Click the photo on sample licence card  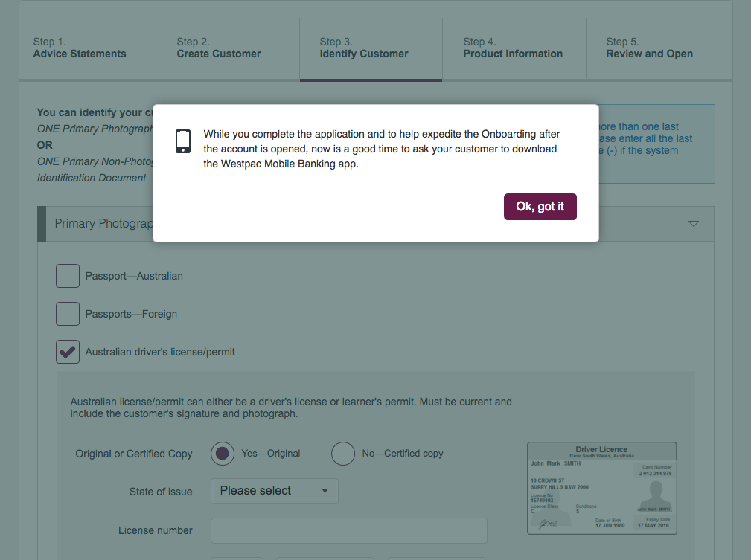[656, 495]
